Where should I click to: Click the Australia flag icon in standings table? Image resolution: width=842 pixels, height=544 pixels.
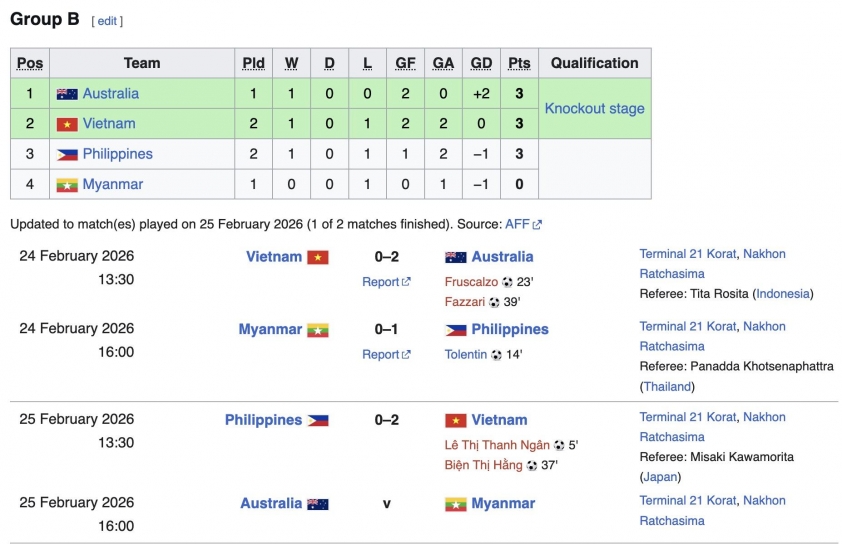[67, 94]
